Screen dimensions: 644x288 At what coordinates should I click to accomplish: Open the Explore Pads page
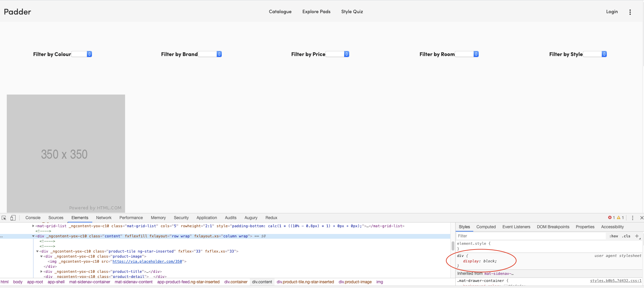tap(316, 11)
